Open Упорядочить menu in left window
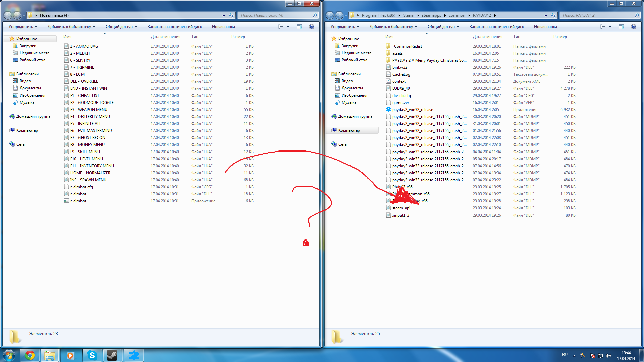 (x=23, y=27)
